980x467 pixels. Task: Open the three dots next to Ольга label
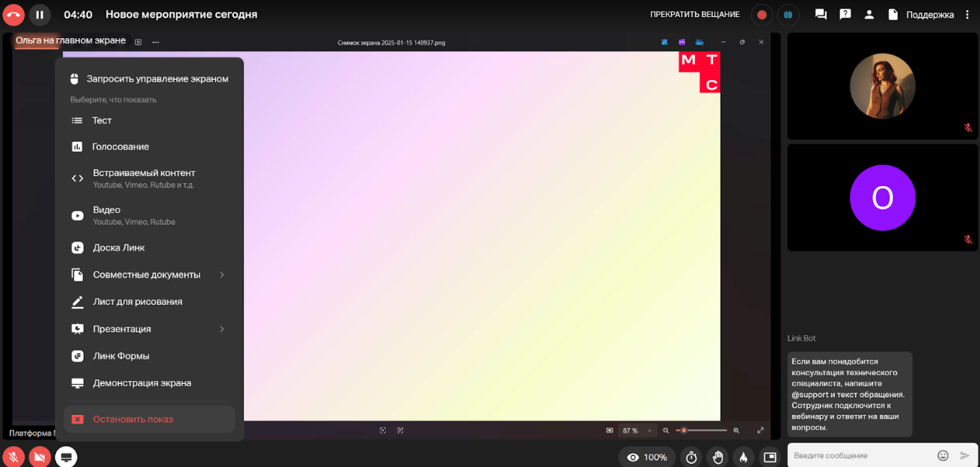155,42
